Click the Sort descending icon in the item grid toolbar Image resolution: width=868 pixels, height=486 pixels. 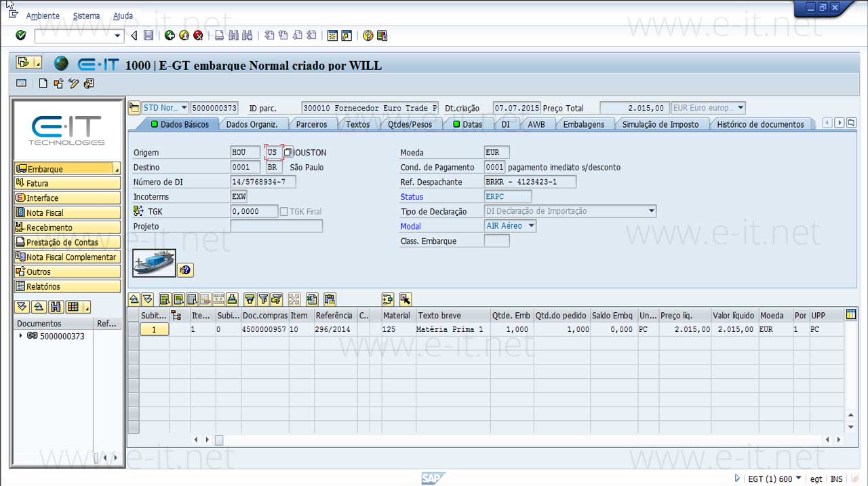click(147, 299)
